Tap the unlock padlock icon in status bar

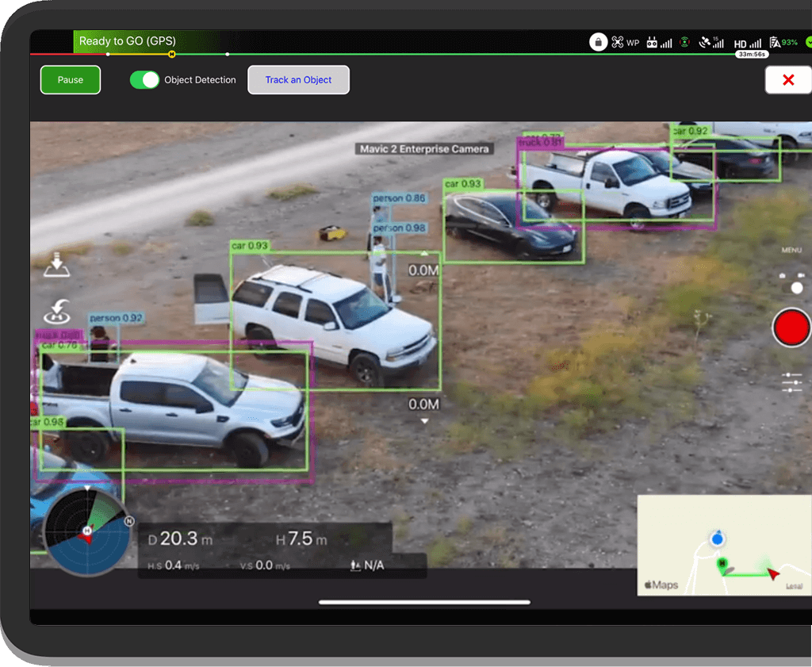[x=598, y=42]
